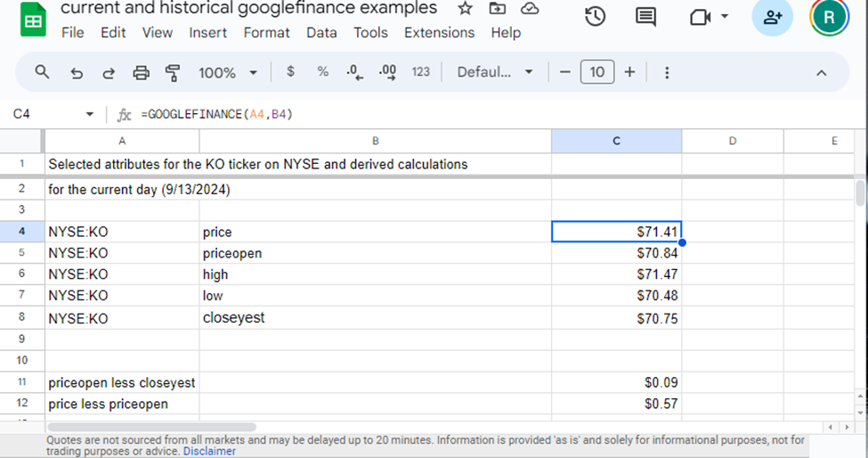
Task: Select cell with value $0.57
Action: pos(617,404)
